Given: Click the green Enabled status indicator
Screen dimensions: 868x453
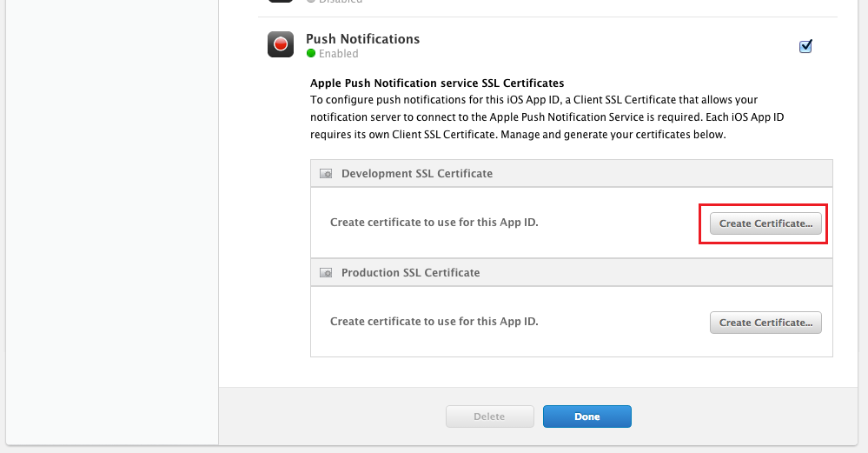Looking at the screenshot, I should click(311, 53).
